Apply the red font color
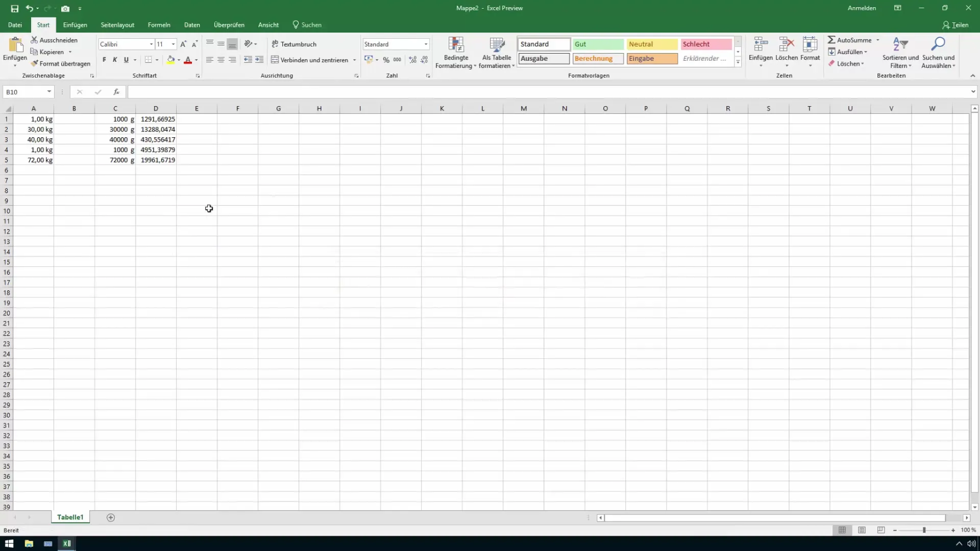 click(188, 60)
